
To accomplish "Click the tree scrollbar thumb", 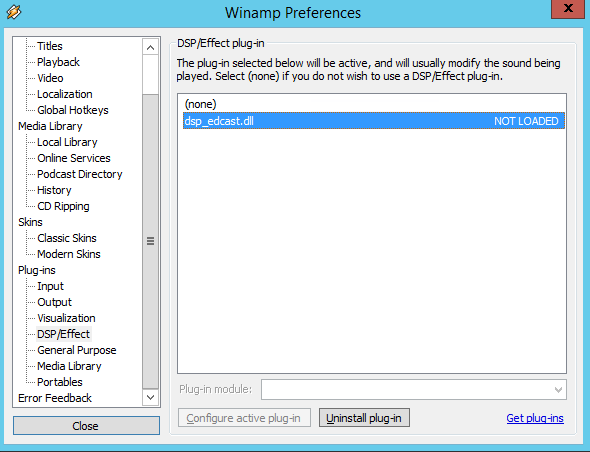I will 150,241.
